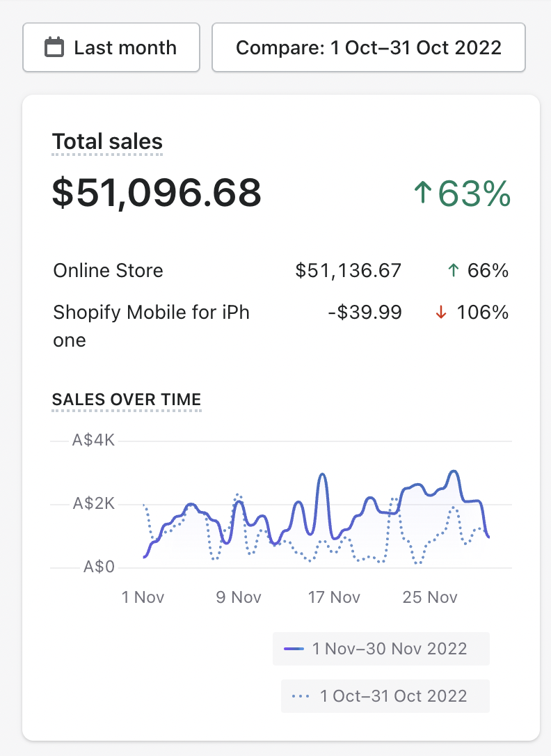The width and height of the screenshot is (551, 756).
Task: Click the $51,136.67 Online Store amount
Action: click(349, 271)
